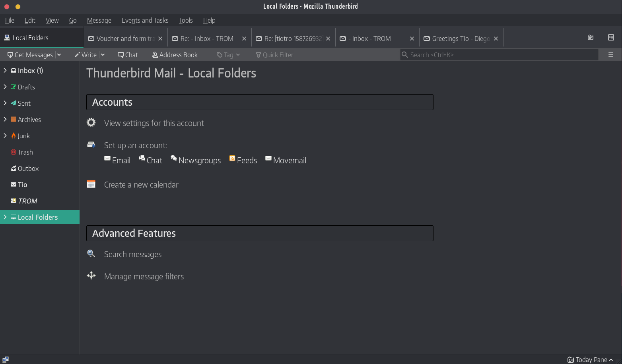Open Manage message filters

point(144,277)
